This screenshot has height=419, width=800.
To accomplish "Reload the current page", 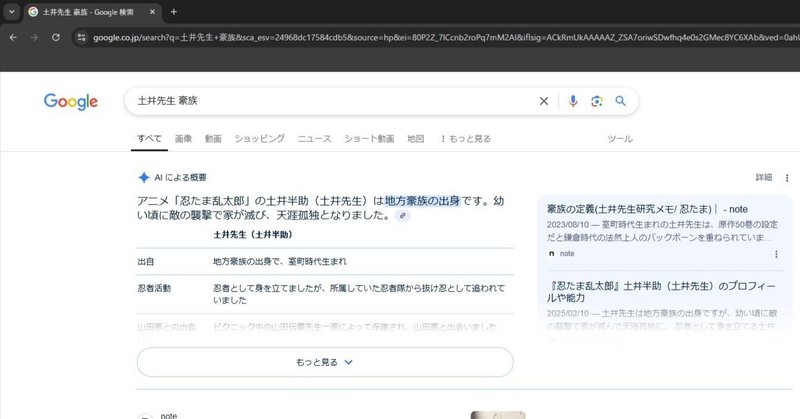I will point(56,37).
